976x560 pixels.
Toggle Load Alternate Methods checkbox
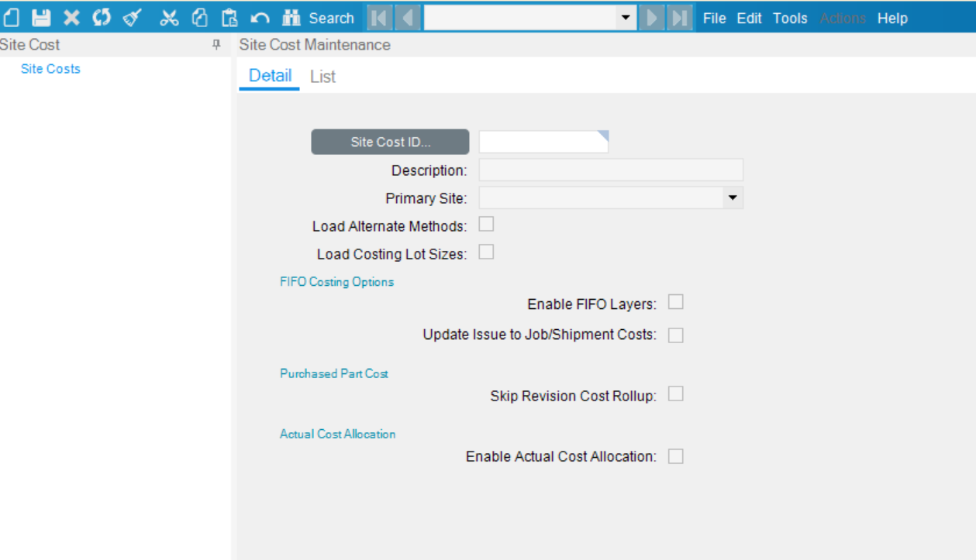486,225
